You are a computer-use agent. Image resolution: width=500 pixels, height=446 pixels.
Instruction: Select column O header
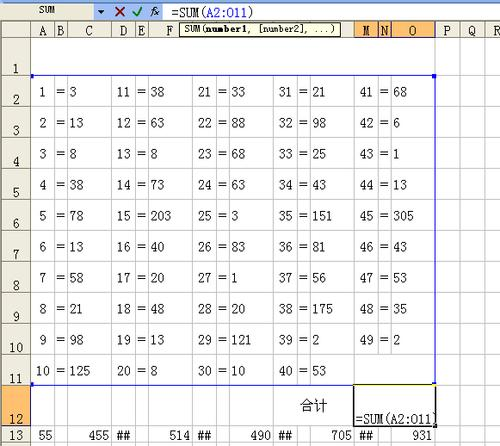tap(413, 31)
